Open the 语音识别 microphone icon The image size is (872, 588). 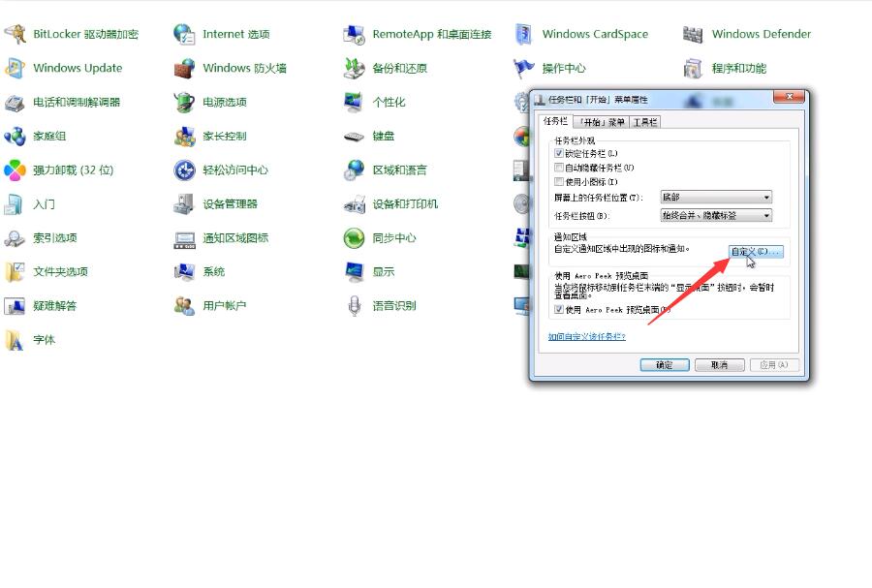click(355, 306)
